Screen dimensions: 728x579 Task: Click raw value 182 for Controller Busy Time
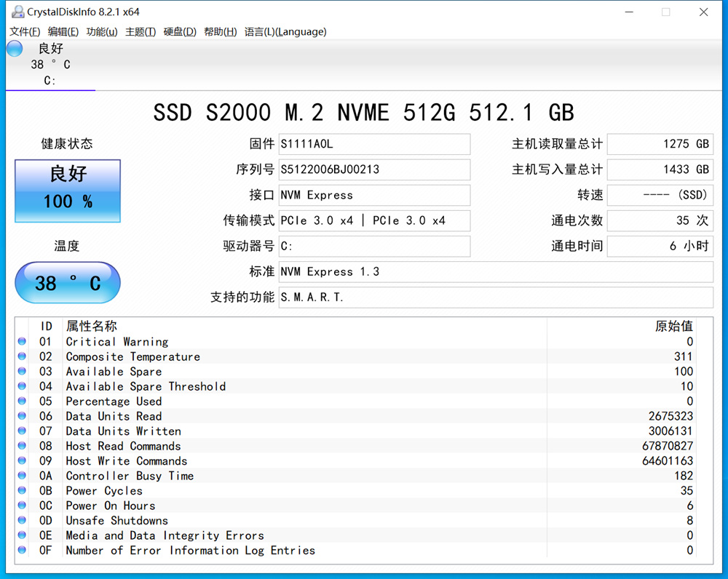(684, 476)
